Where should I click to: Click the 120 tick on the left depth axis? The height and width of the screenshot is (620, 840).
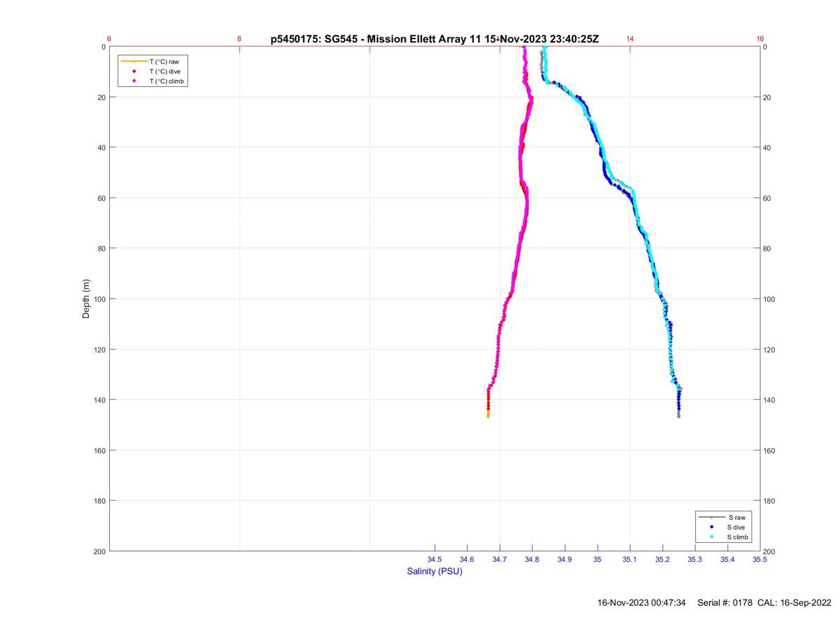[99, 350]
